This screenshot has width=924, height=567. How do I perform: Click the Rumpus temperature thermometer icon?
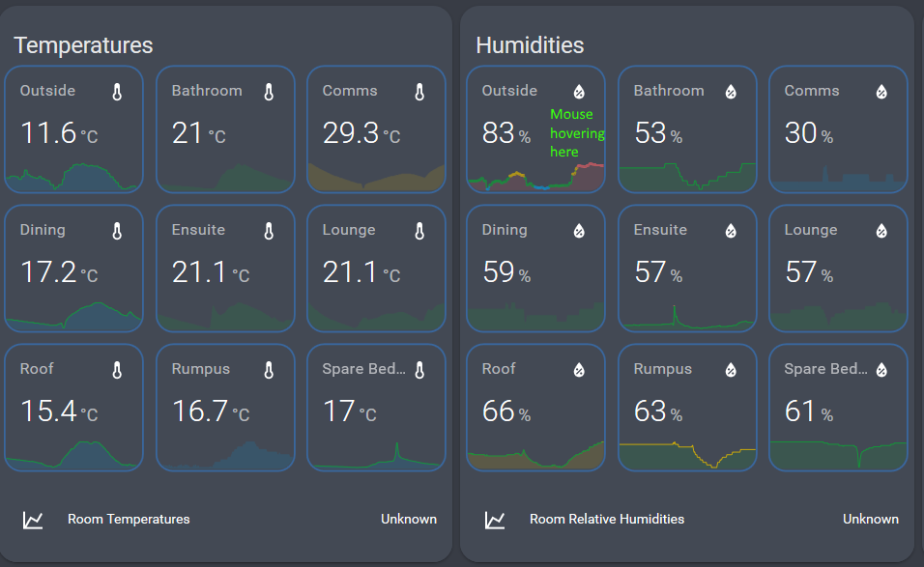click(x=269, y=370)
